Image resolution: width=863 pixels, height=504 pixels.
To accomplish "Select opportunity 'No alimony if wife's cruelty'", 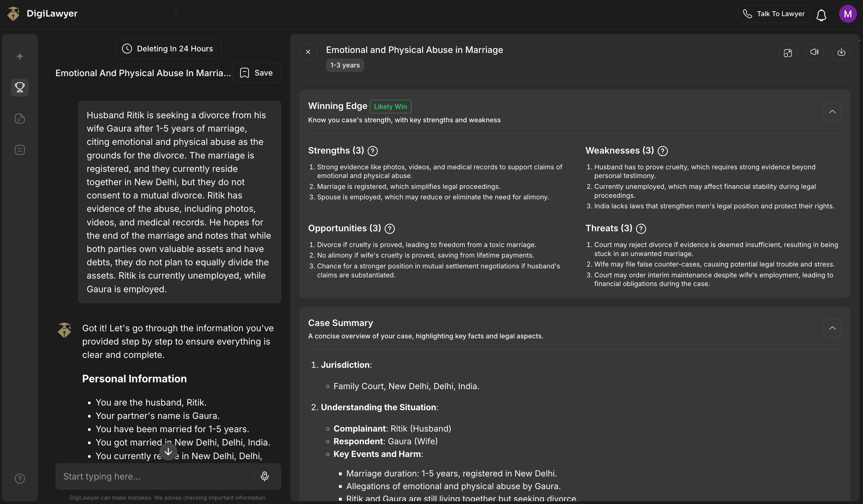I will 425,255.
